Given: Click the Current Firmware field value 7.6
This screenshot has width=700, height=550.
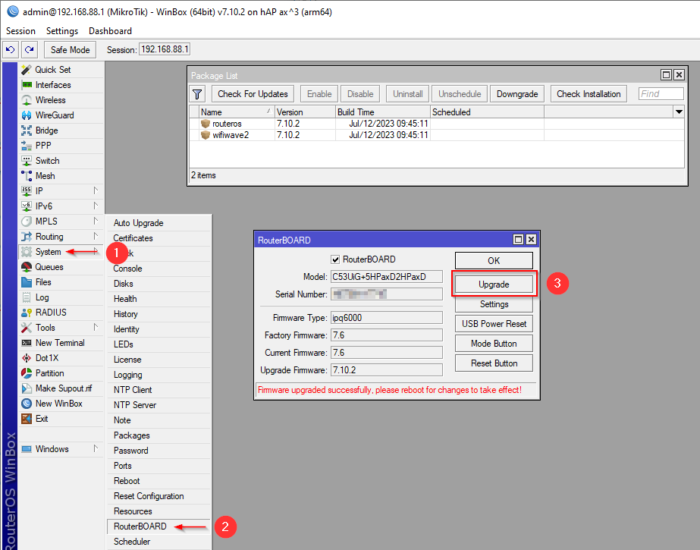Looking at the screenshot, I should [387, 353].
